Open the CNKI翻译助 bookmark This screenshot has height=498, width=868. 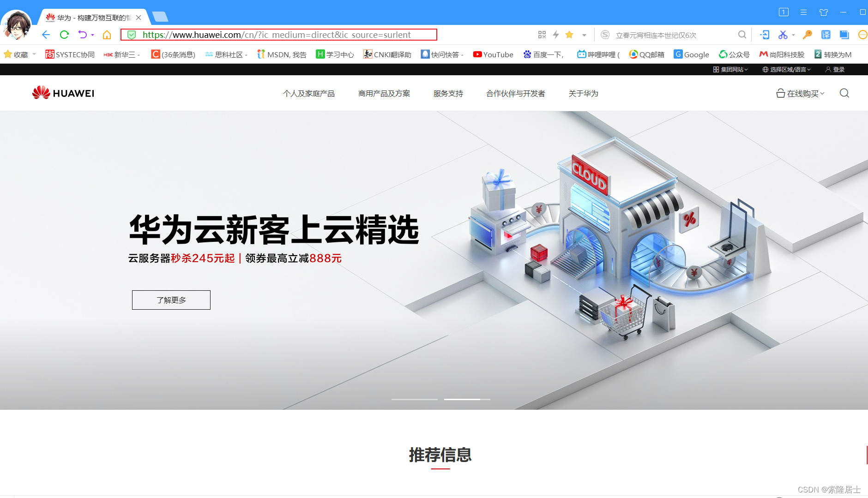tap(387, 54)
